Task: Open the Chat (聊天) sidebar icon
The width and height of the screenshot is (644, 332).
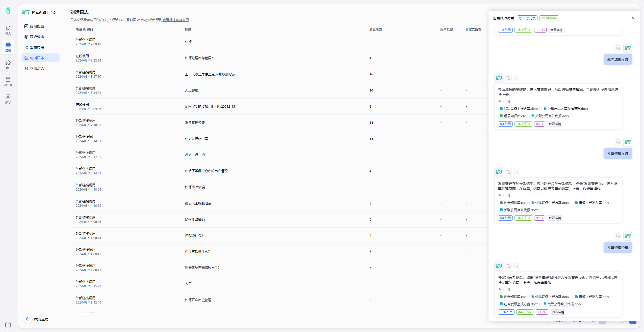Action: pos(8,30)
